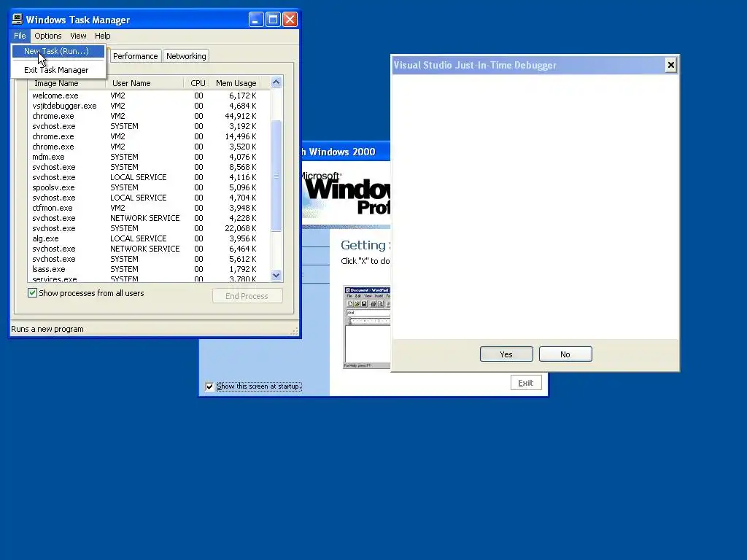
Task: Open the View menu in Task Manager
Action: pyautogui.click(x=78, y=36)
